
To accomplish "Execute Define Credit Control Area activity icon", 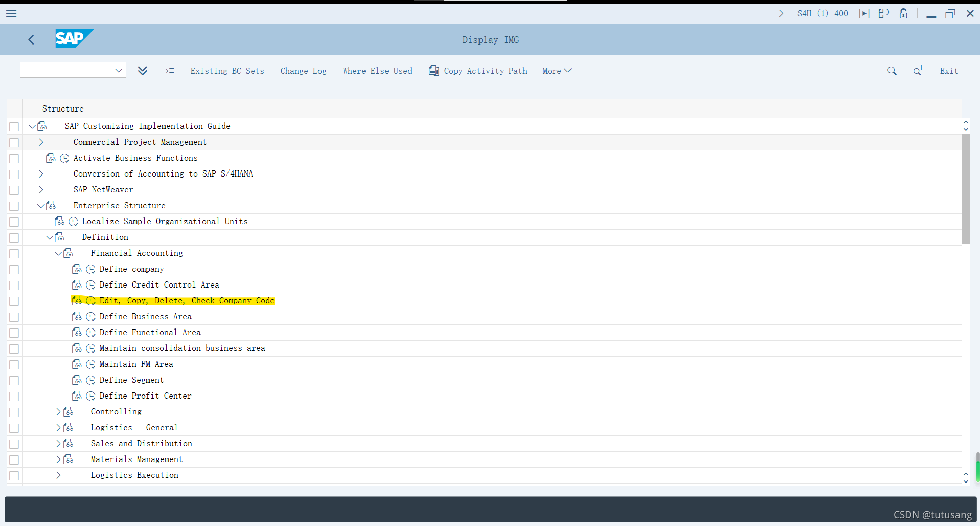I will pyautogui.click(x=91, y=285).
